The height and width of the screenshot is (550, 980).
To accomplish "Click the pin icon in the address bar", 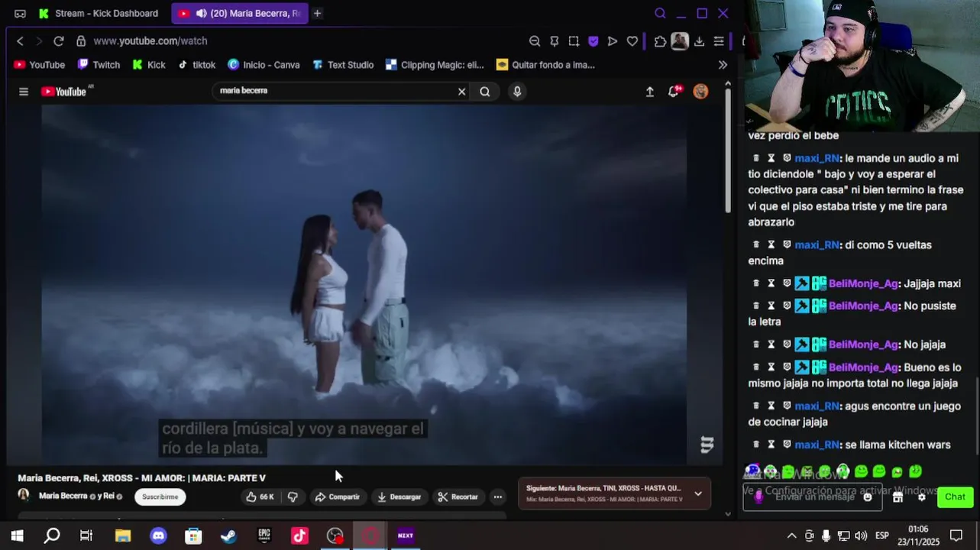I will 555,41.
